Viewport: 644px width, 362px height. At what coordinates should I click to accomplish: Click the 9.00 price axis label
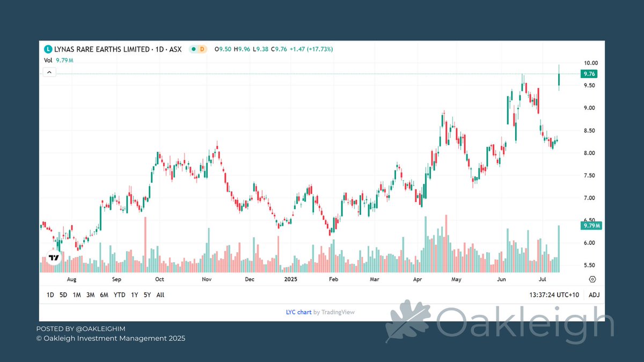pos(590,108)
